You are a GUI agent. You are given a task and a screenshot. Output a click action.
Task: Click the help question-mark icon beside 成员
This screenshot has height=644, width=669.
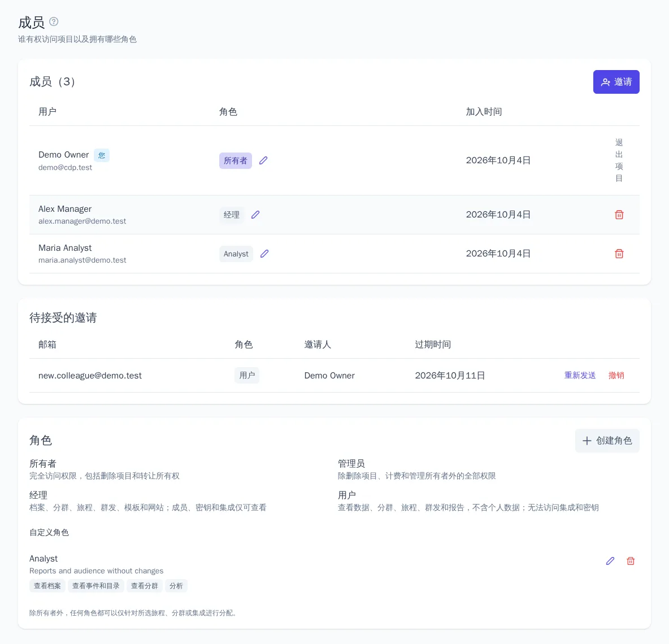point(53,21)
